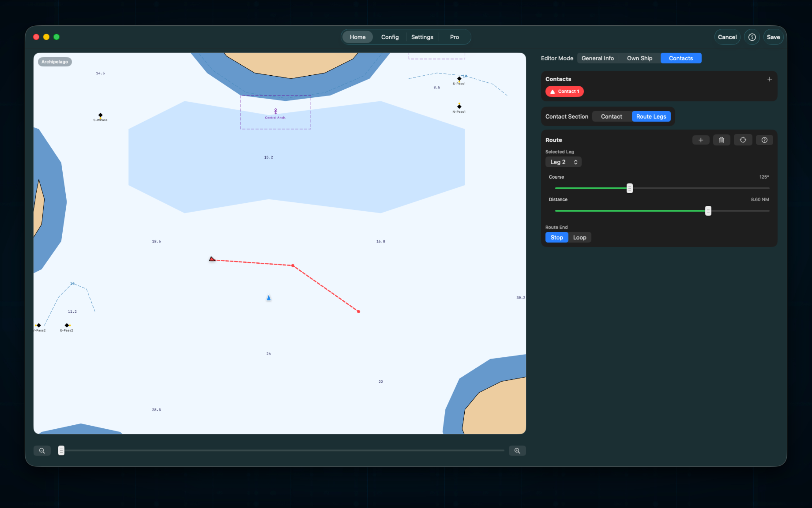Click depth sounding 11.2 on chart
The height and width of the screenshot is (508, 812).
72,312
